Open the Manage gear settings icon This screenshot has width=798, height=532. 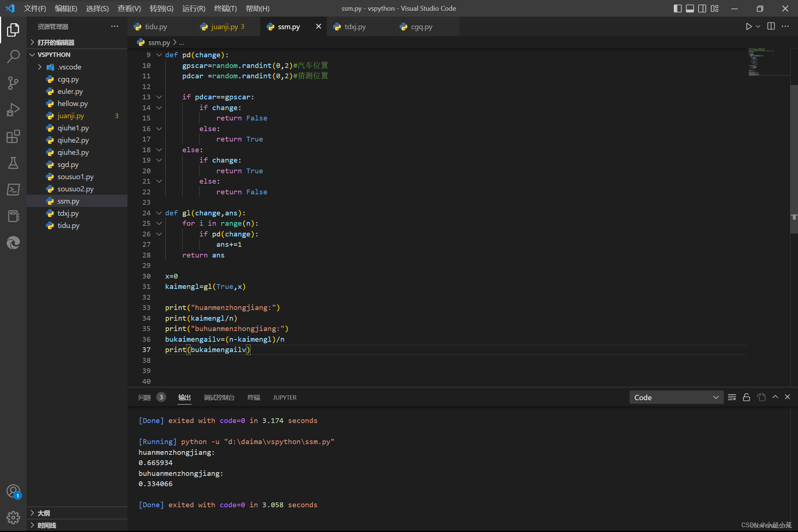[13, 518]
